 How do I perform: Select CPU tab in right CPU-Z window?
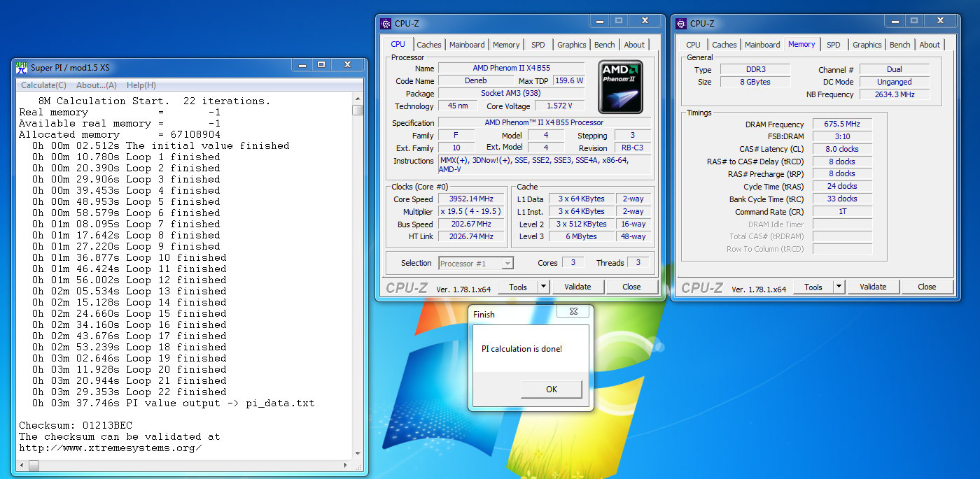693,45
